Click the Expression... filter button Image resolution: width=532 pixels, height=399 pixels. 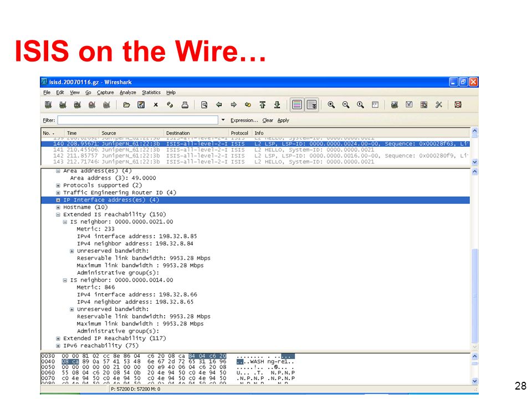[x=244, y=120]
